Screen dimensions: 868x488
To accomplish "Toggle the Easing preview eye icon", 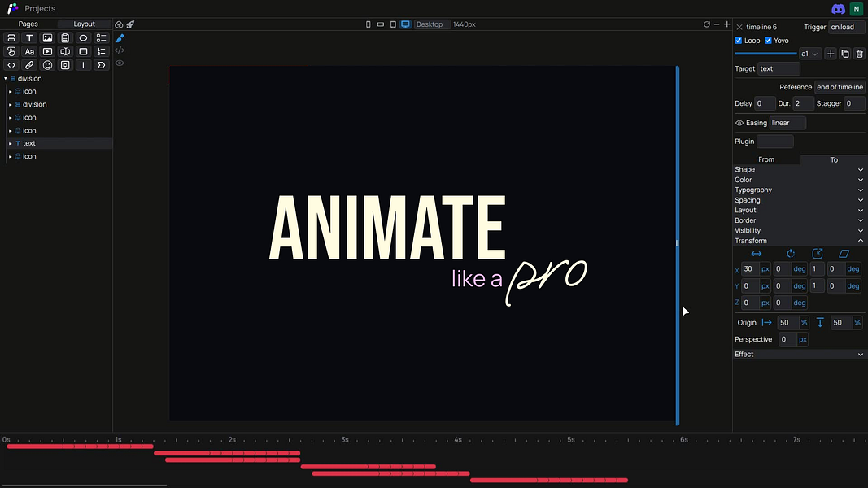I will (739, 123).
